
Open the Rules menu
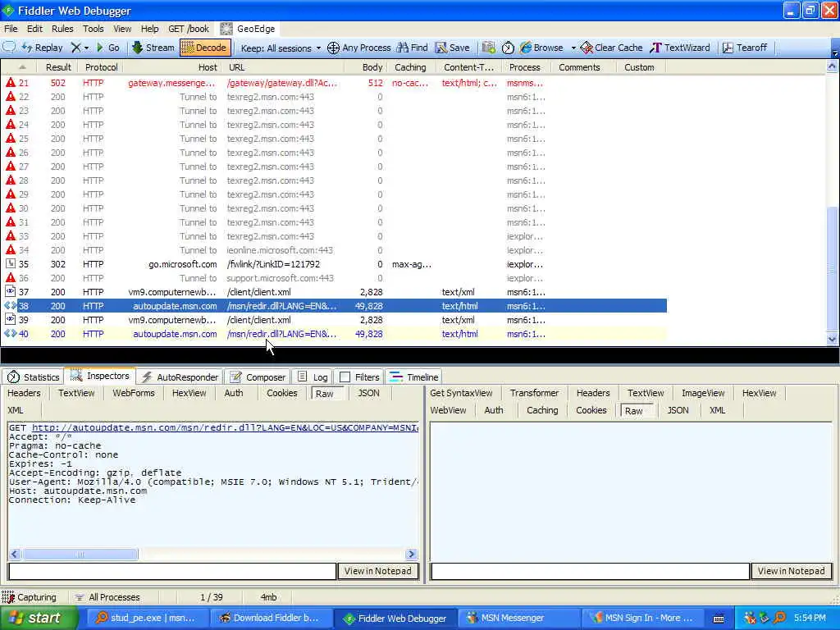click(62, 29)
